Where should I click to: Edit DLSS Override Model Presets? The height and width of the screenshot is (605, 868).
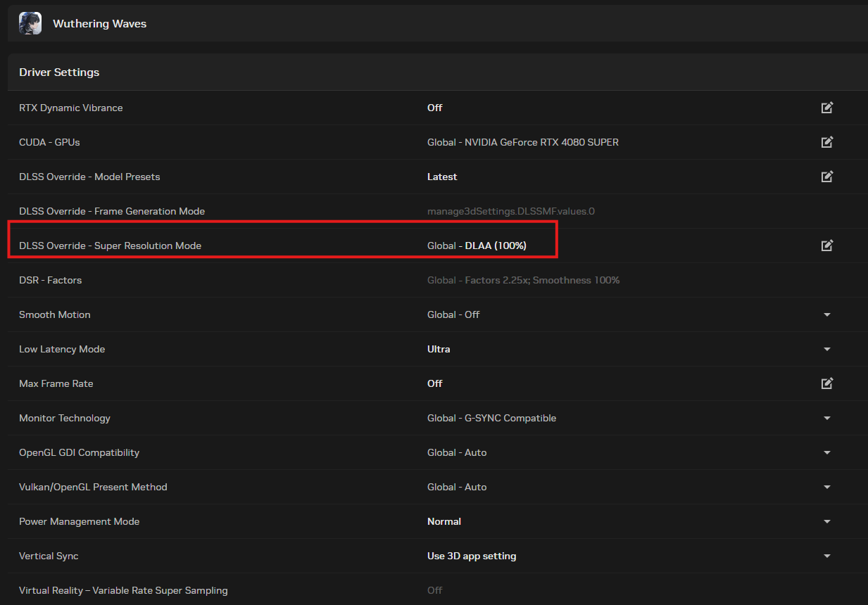tap(827, 177)
